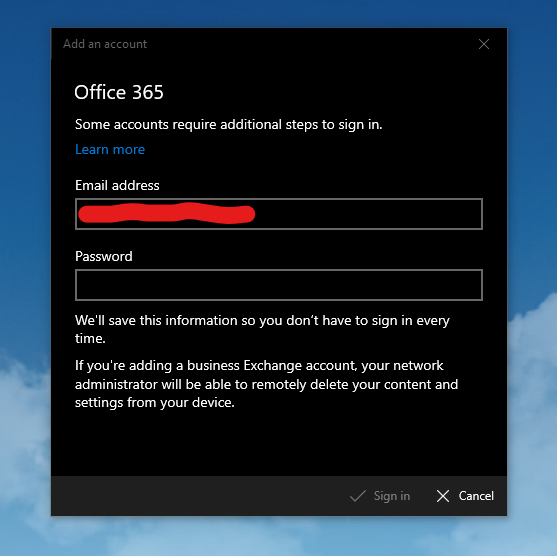
Task: Click the 'We'll save this information' notice
Action: (262, 329)
